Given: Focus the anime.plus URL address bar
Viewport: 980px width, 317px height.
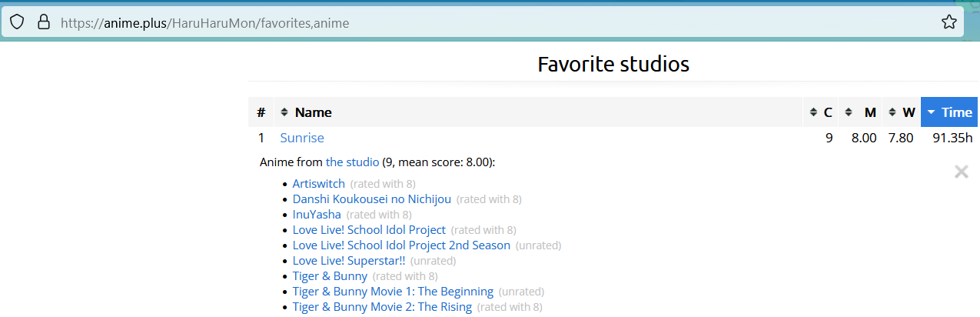Looking at the screenshot, I should pyautogui.click(x=492, y=23).
